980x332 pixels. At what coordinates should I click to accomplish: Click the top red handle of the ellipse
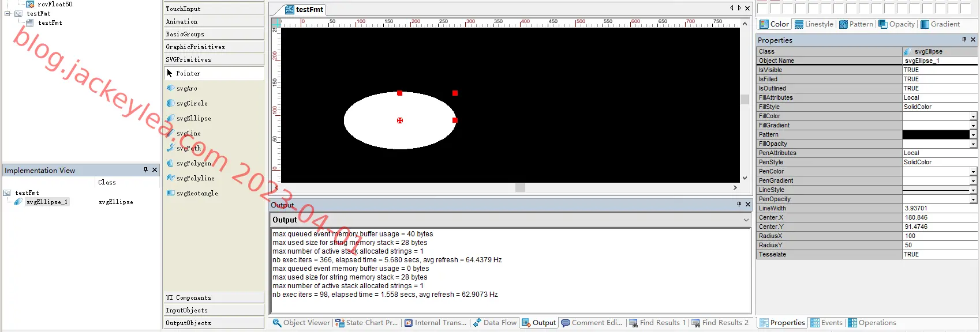pos(399,93)
